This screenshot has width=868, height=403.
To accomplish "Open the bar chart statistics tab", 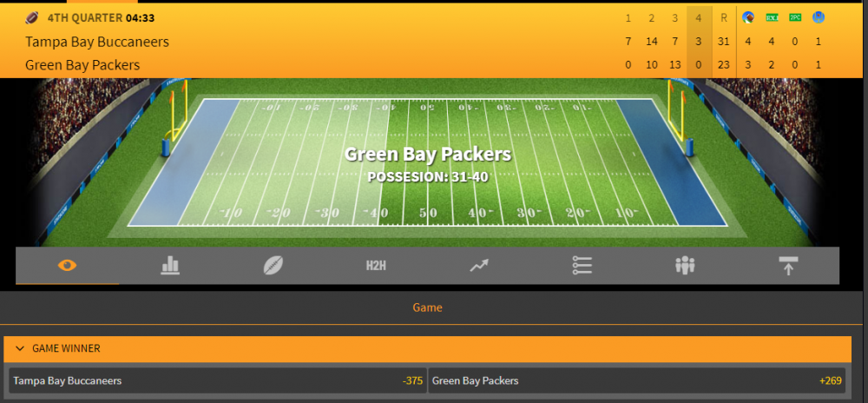I will (170, 266).
